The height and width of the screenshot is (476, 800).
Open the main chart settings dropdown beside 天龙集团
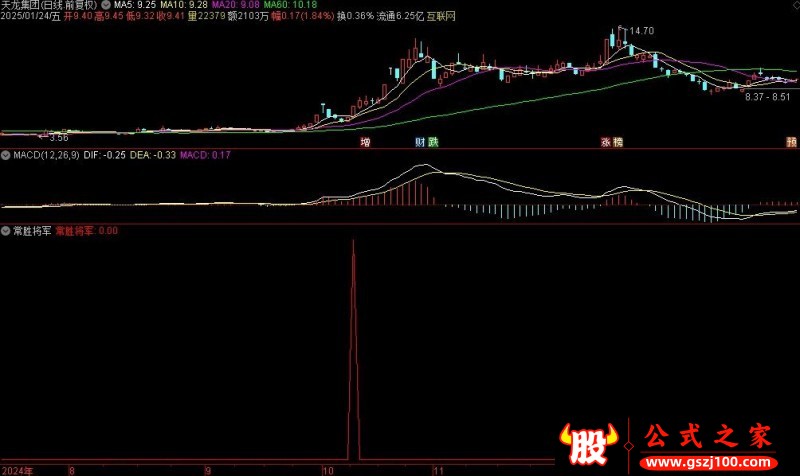(x=106, y=5)
